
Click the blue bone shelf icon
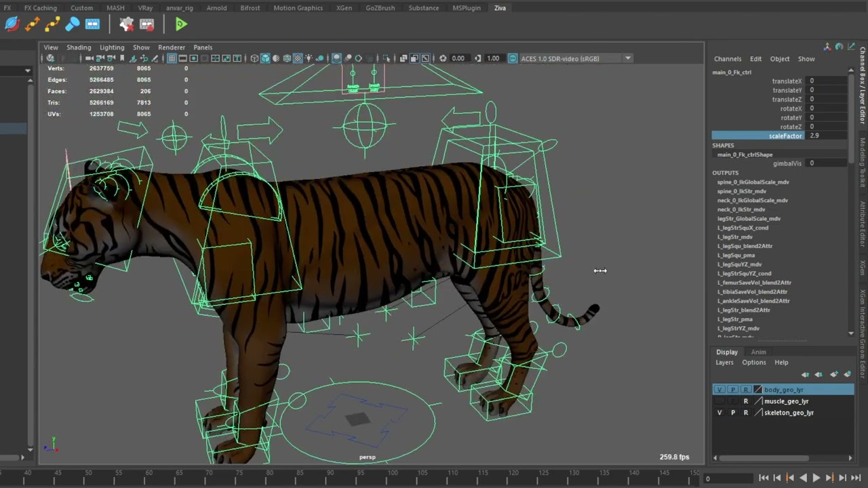click(x=73, y=24)
